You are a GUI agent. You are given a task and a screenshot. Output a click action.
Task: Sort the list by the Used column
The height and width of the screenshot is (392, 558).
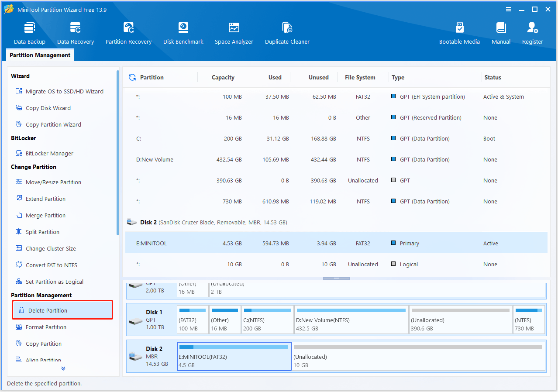275,77
